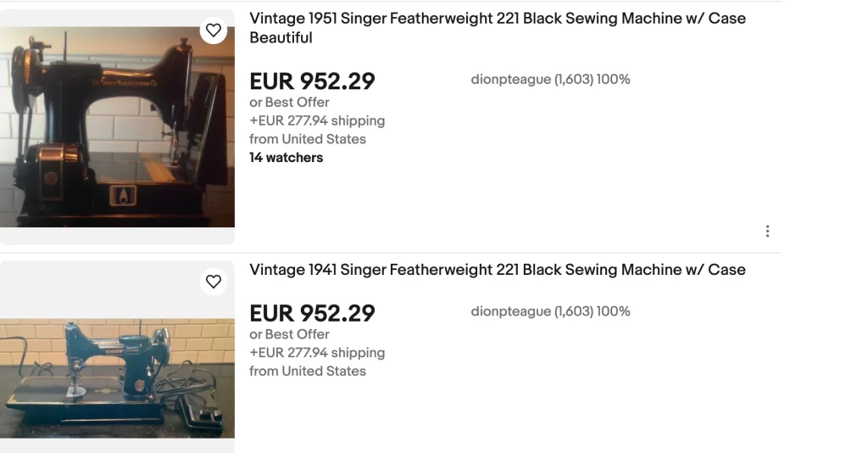The image size is (868, 453).
Task: Open Vintage 1951 Singer Featherweight listing title
Action: click(497, 19)
